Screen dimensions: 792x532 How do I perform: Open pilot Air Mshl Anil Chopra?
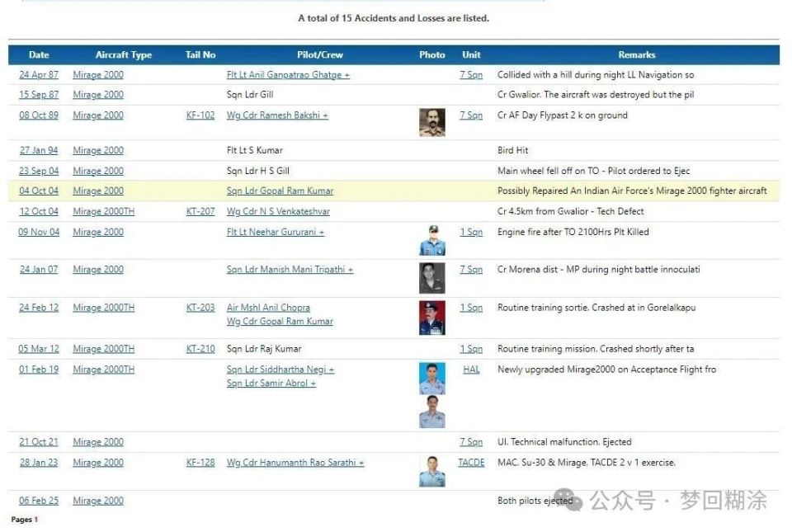pos(268,308)
